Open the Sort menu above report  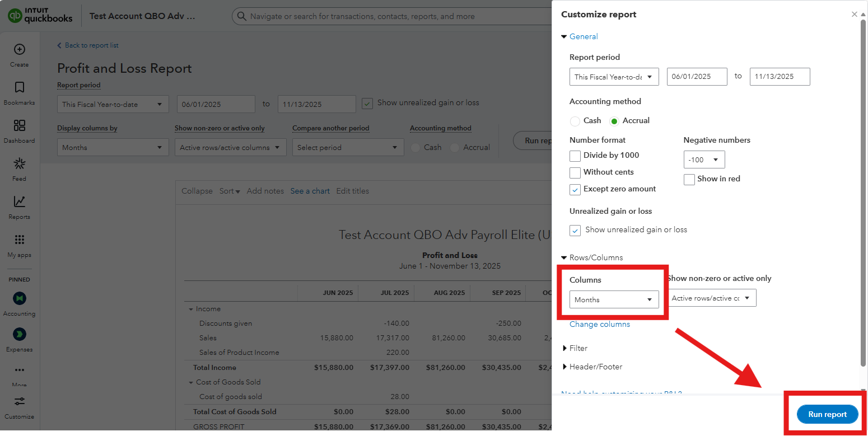coord(230,191)
